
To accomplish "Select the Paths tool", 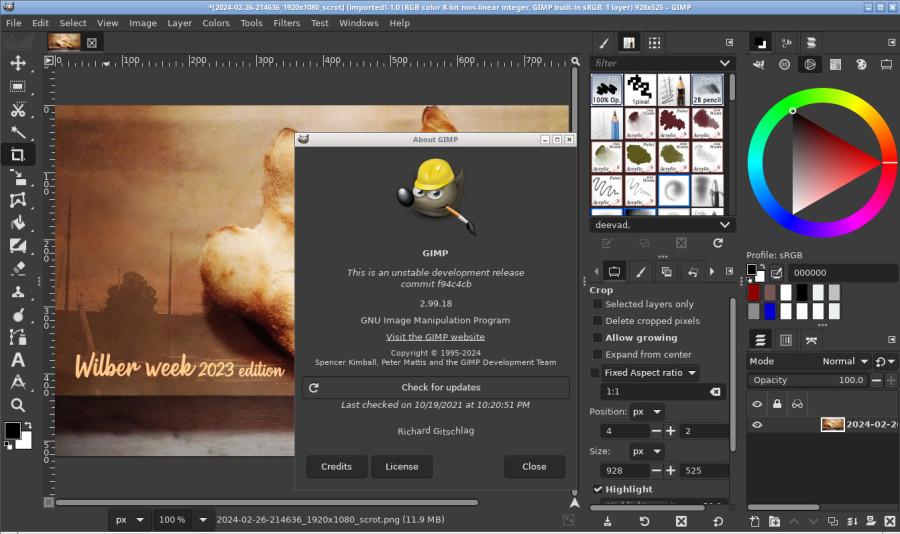I will [x=18, y=337].
